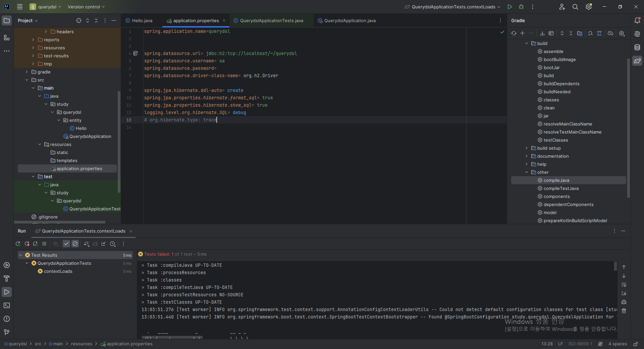Open test history clock icon

(113, 244)
